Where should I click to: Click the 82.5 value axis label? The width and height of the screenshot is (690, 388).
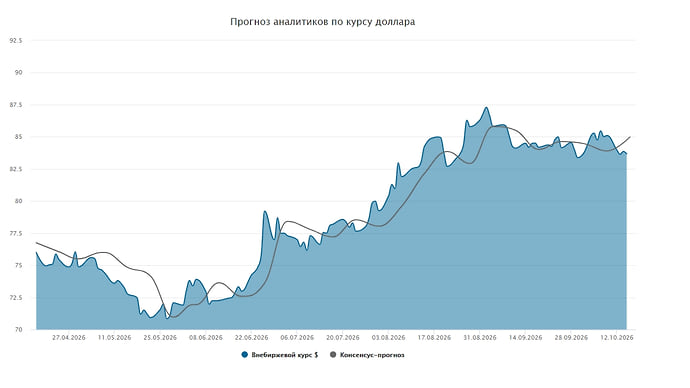pyautogui.click(x=16, y=169)
